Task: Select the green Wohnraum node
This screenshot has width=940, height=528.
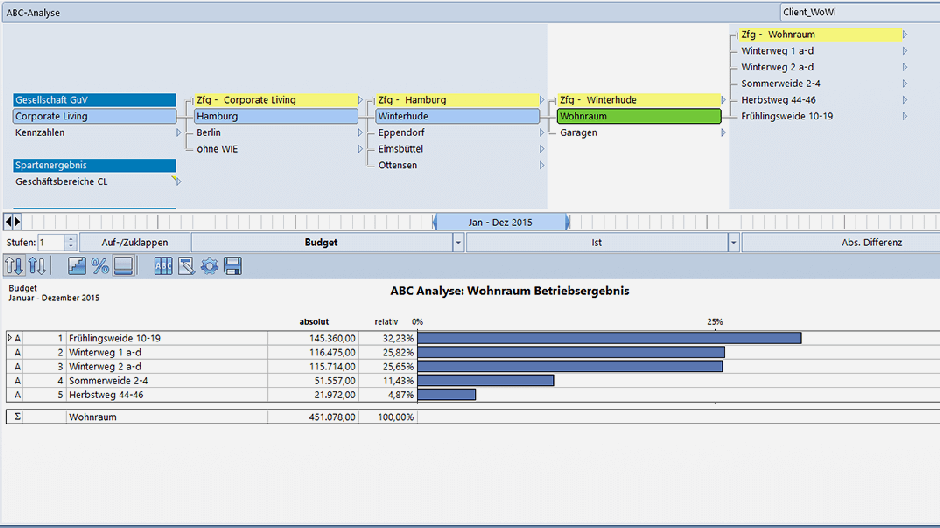Action: pos(640,116)
